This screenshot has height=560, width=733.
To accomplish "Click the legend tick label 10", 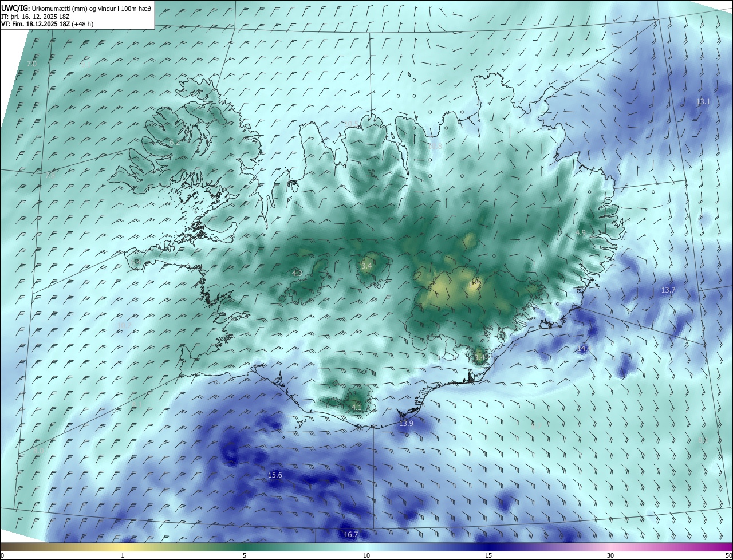I will pos(366,555).
